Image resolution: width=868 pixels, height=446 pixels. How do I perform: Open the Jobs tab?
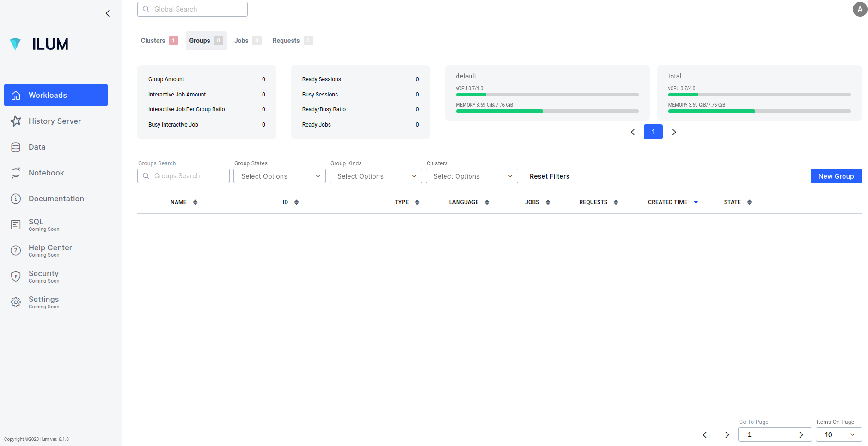(241, 41)
